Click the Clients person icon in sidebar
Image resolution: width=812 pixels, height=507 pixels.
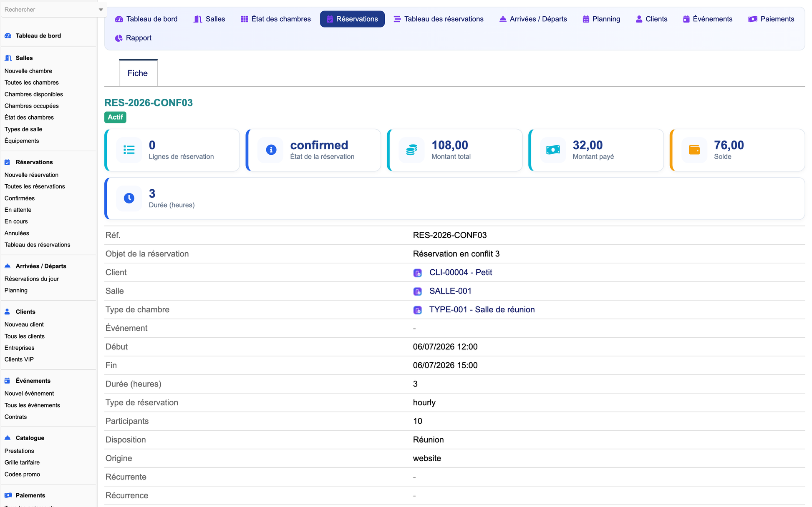(x=8, y=311)
